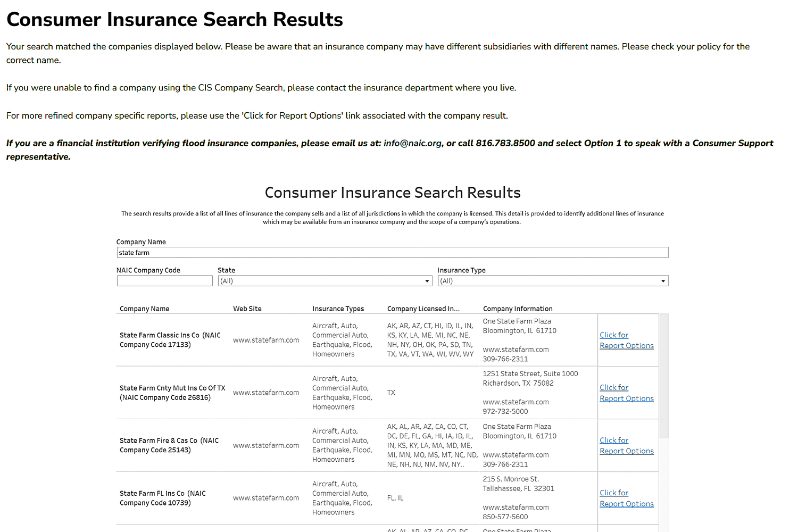Open Report Options for State Farm FL Ins Co
This screenshot has height=532, width=798.
tap(627, 498)
